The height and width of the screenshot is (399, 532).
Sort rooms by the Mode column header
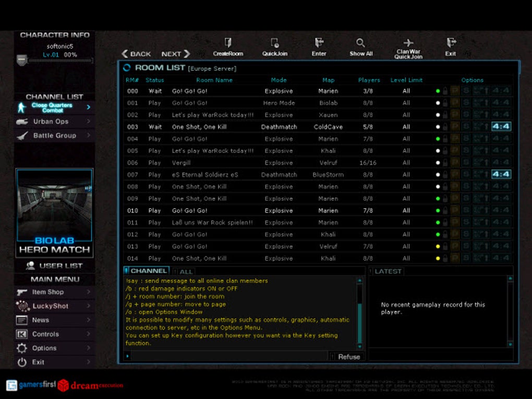279,80
